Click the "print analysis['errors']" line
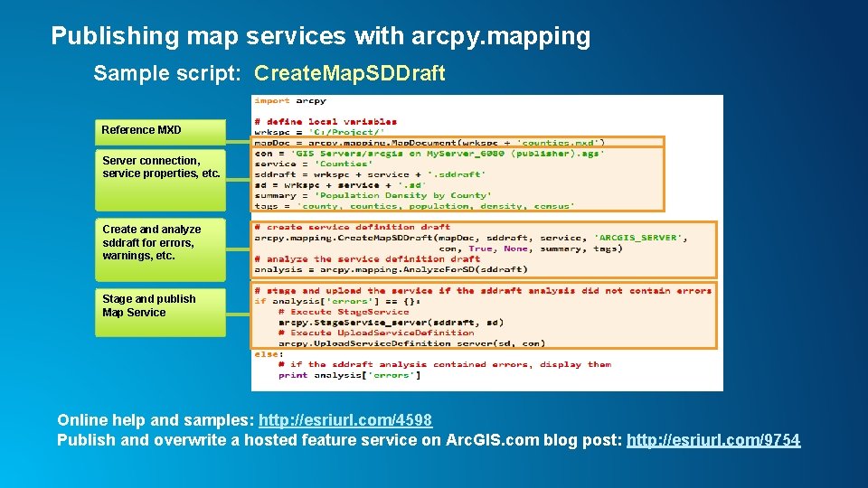The image size is (868, 488). (349, 375)
